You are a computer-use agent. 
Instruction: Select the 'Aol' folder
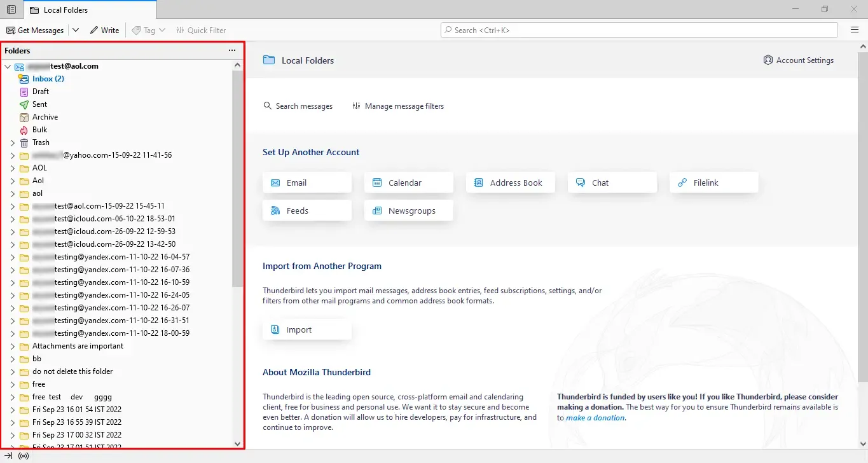38,181
